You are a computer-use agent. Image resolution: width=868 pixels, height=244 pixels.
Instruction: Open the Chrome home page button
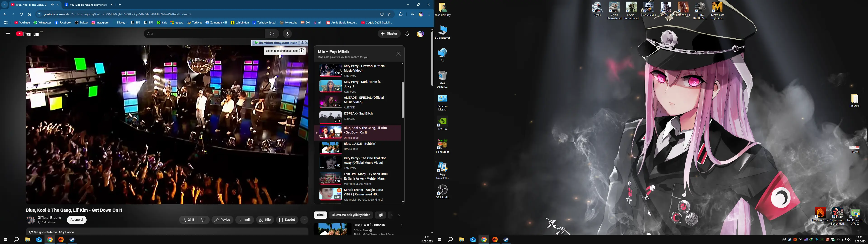point(29,14)
